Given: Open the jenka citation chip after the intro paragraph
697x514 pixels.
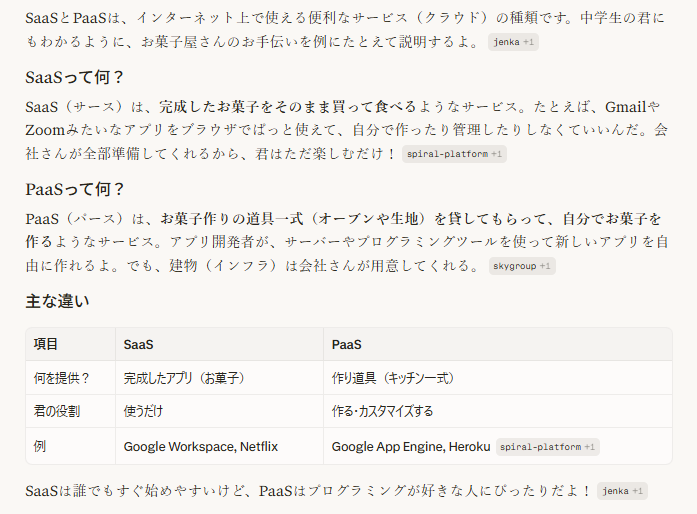Looking at the screenshot, I should [513, 42].
